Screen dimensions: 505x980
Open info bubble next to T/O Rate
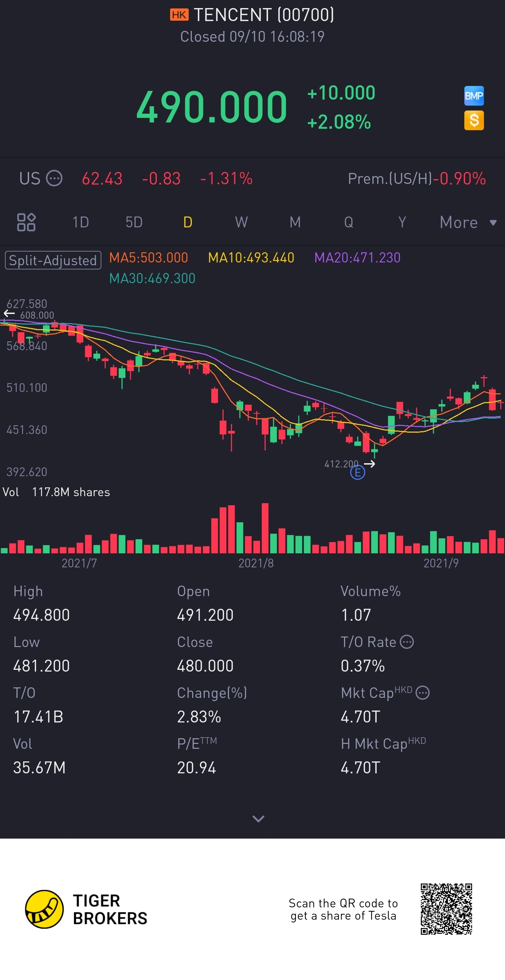click(407, 642)
